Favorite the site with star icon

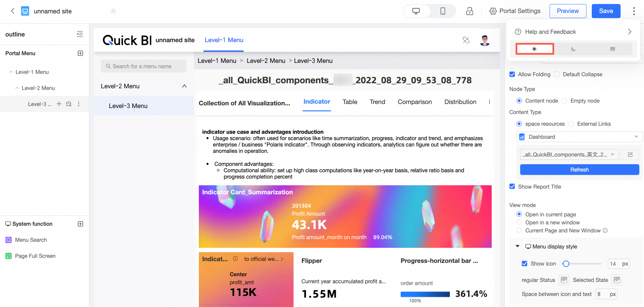pyautogui.click(x=113, y=11)
